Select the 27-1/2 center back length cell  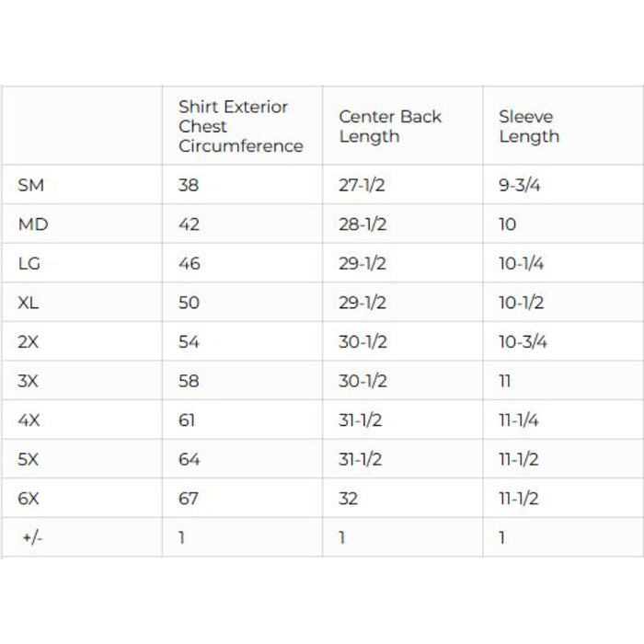click(362, 185)
